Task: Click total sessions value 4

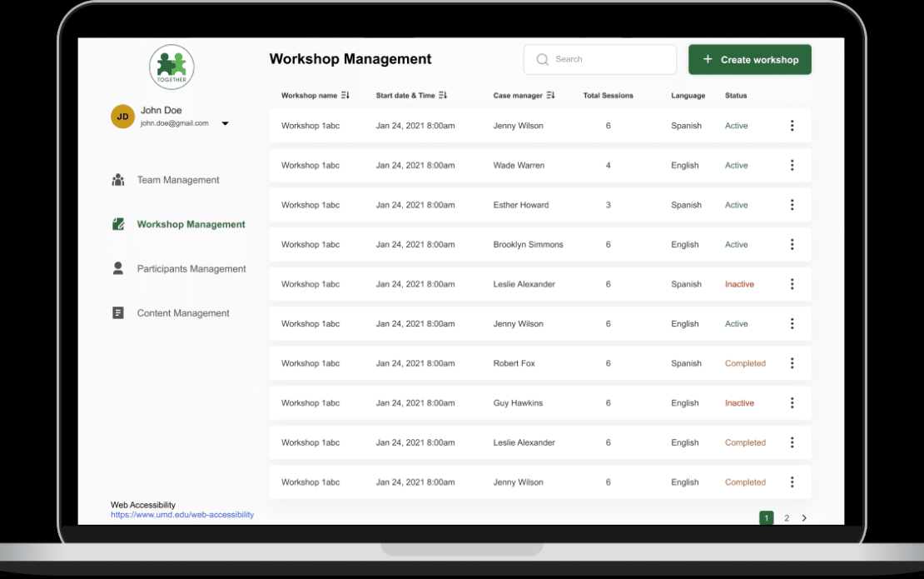Action: pyautogui.click(x=609, y=165)
